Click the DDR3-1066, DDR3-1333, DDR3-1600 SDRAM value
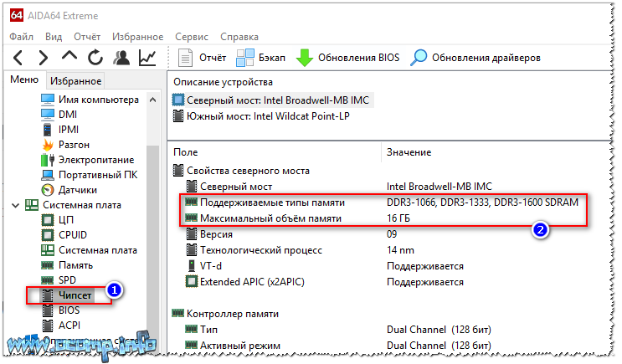This screenshot has width=622, height=364. [x=482, y=203]
